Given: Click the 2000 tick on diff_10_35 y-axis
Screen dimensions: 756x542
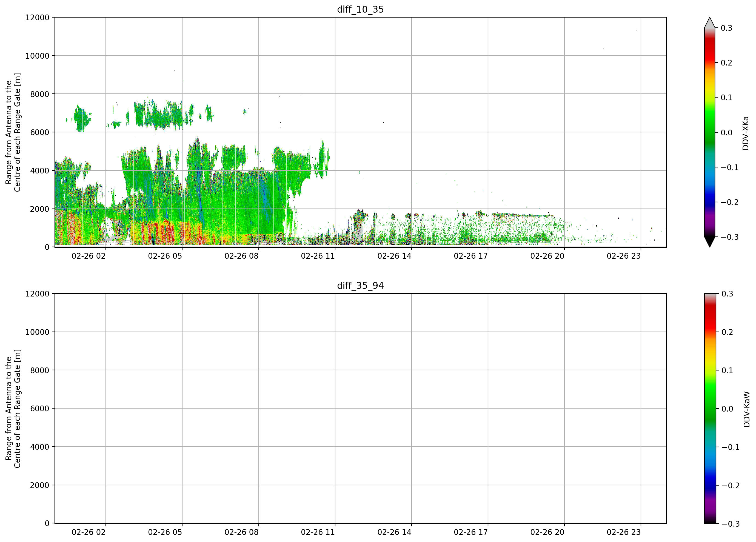Looking at the screenshot, I should (40, 209).
